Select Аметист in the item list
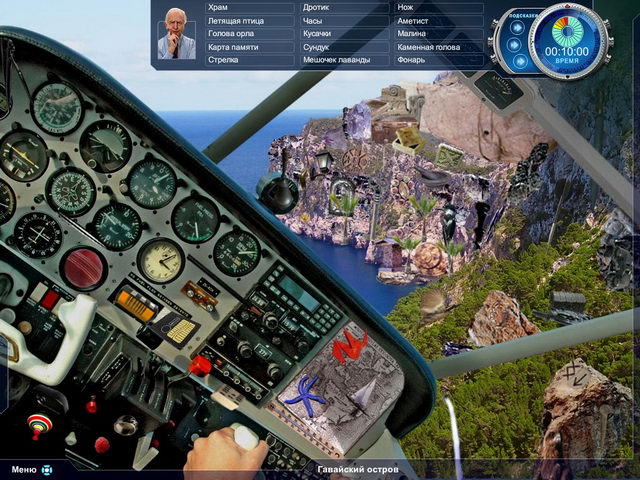The image size is (640, 480). (x=412, y=21)
